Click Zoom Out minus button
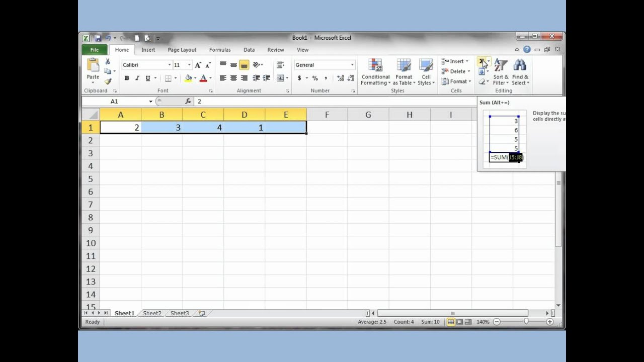The height and width of the screenshot is (362, 644). 497,322
